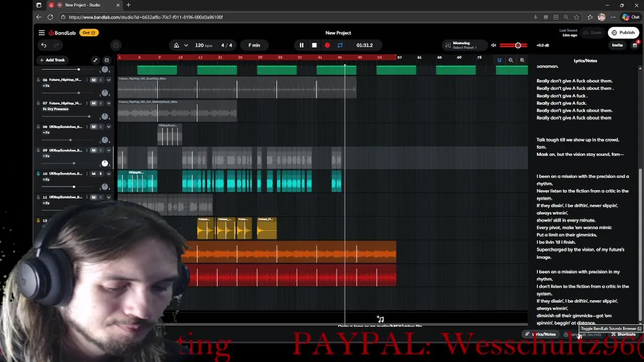Stop playback
The height and width of the screenshot is (362, 644).
(314, 45)
